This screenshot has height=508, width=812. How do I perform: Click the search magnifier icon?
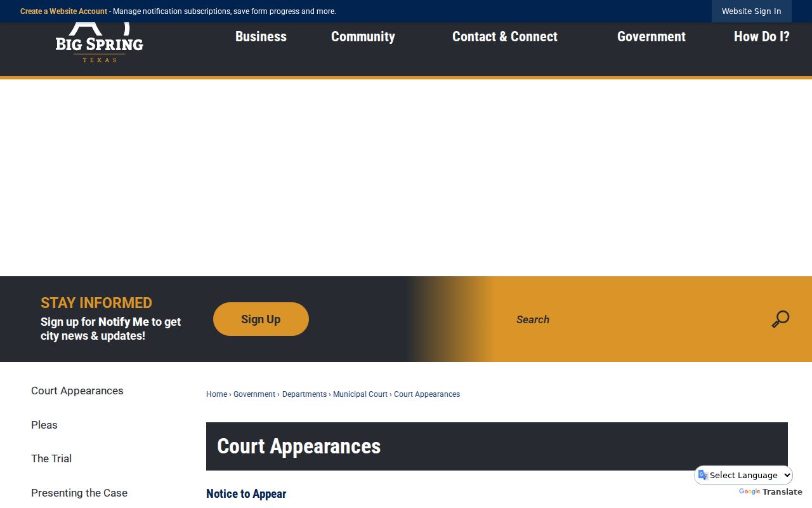pyautogui.click(x=780, y=319)
